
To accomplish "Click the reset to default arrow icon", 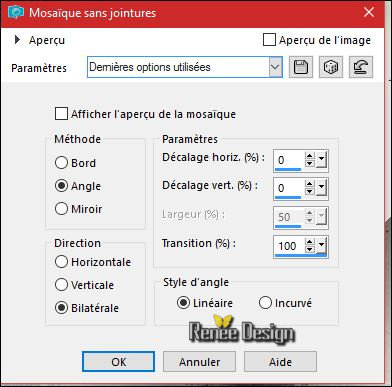I will [361, 67].
